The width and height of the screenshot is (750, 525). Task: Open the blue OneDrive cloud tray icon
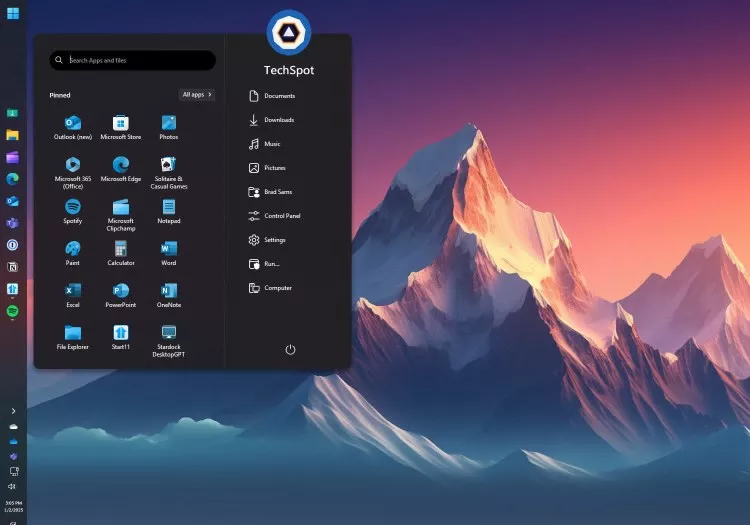coord(13,441)
